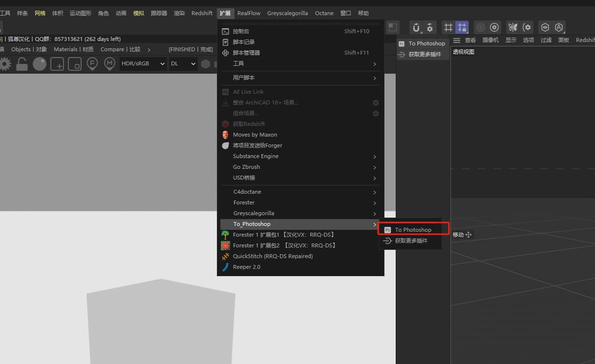The height and width of the screenshot is (364, 595).
Task: Toggle the workplane grid icon
Action: 448,28
